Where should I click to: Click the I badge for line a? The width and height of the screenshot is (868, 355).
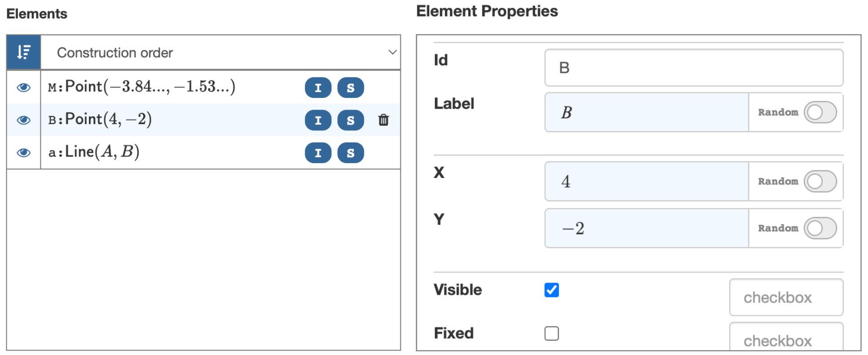(319, 153)
